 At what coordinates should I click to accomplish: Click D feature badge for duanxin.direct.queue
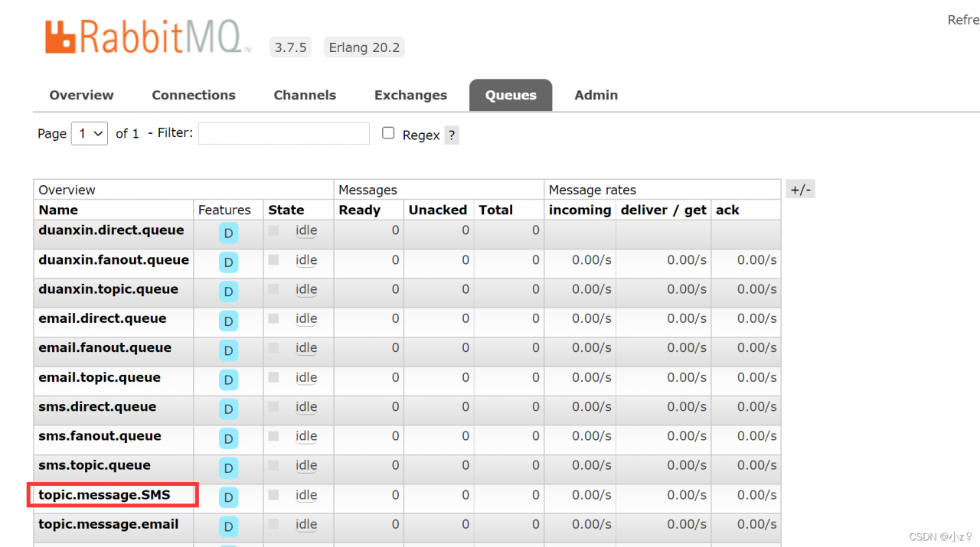tap(228, 233)
